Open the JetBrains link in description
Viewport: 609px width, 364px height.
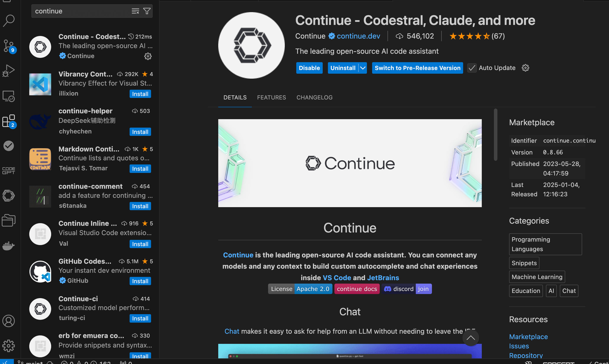pyautogui.click(x=383, y=278)
